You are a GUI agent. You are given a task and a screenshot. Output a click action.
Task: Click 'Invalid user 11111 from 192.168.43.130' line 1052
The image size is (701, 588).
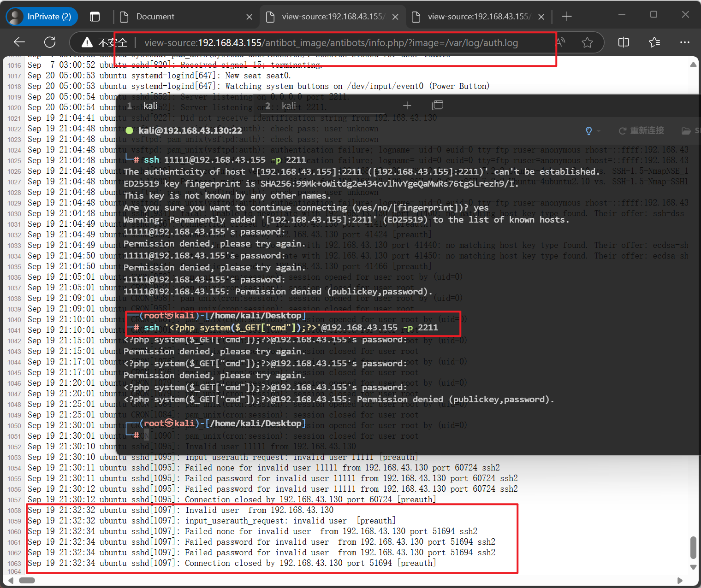(192, 447)
